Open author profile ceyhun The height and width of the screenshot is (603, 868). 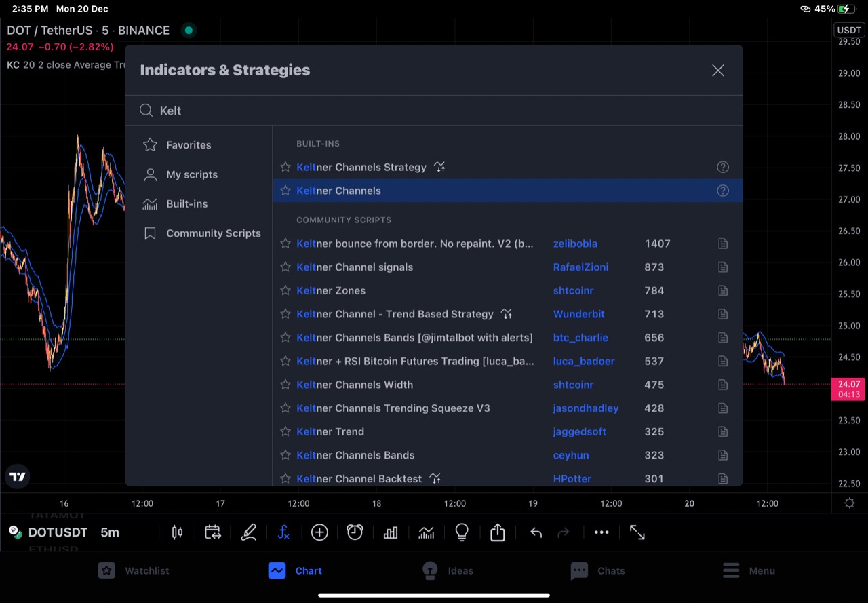[571, 455]
